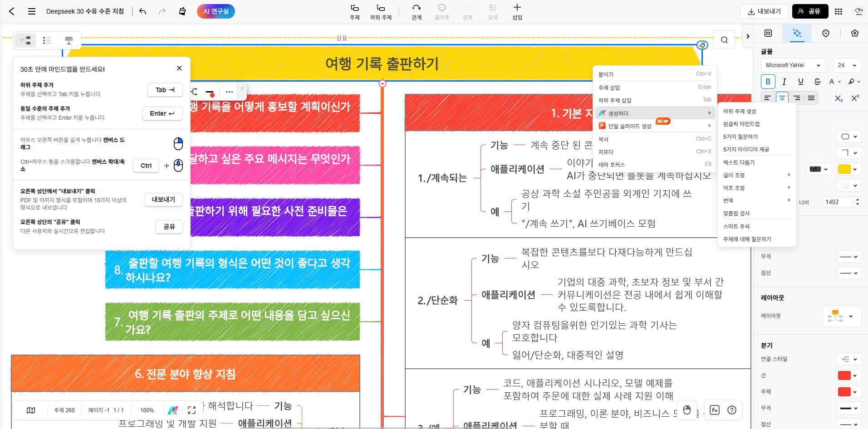
Task: Toggle bold formatting in the font panel
Action: [768, 82]
